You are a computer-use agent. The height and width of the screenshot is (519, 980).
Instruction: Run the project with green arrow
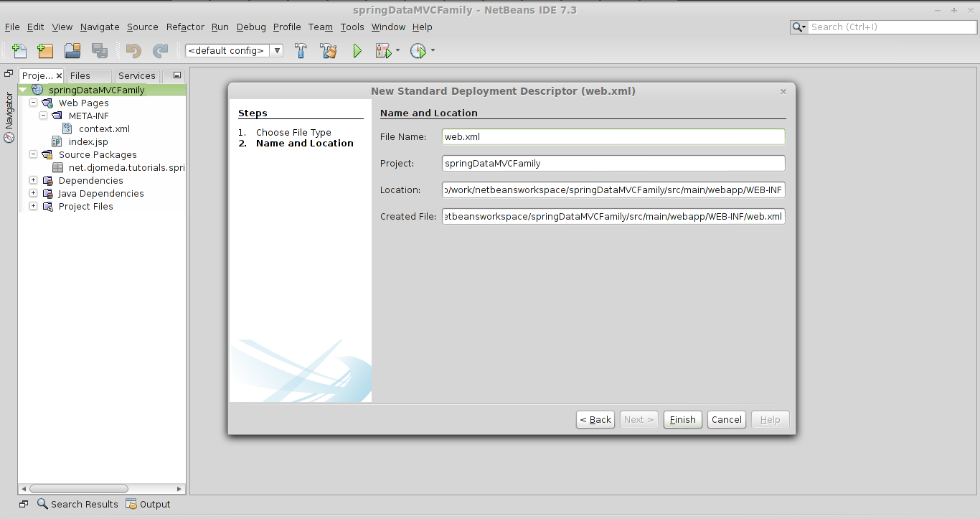coord(357,51)
